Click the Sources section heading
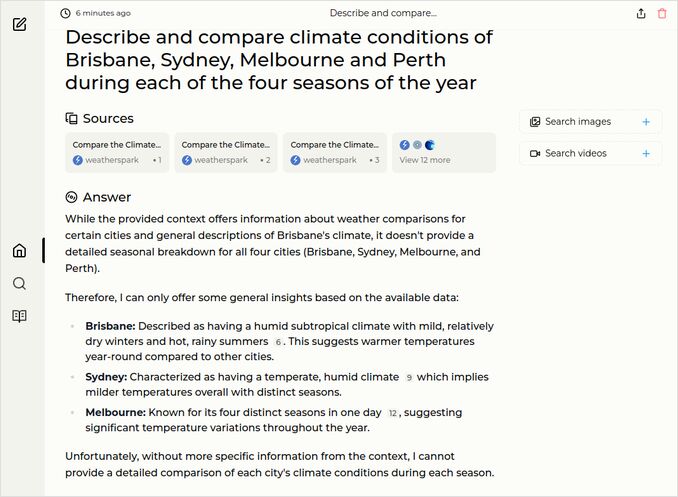This screenshot has height=497, width=678. click(x=107, y=118)
